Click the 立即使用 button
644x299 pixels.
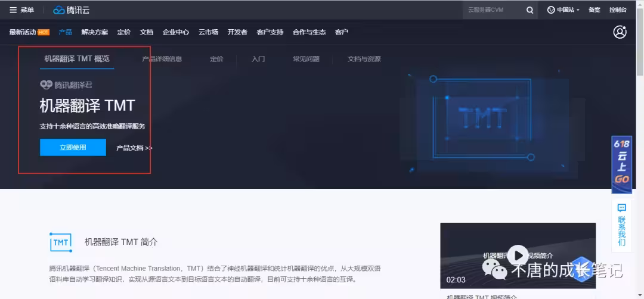click(73, 147)
